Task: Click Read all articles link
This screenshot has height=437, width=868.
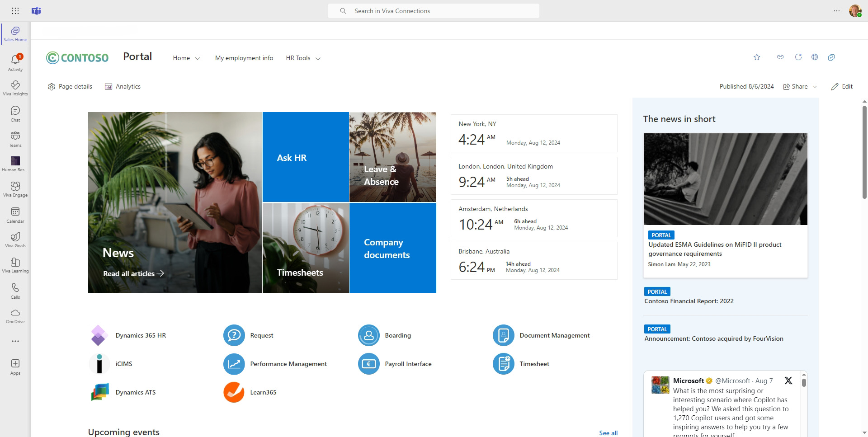Action: (133, 273)
